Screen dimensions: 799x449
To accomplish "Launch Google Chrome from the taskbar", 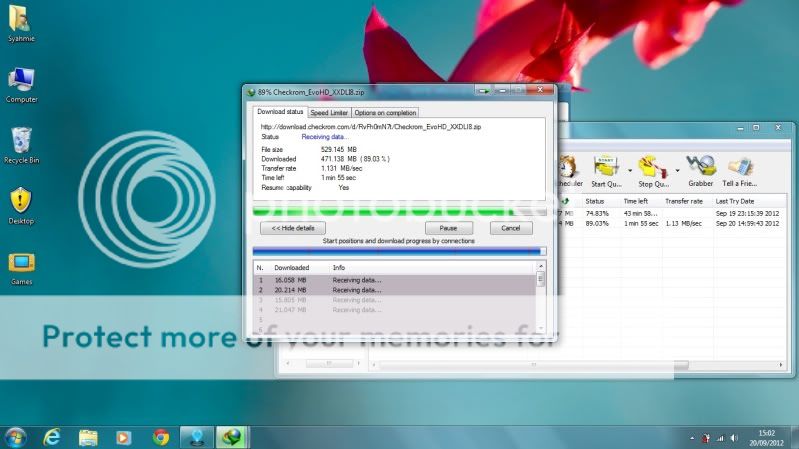I will click(x=160, y=437).
